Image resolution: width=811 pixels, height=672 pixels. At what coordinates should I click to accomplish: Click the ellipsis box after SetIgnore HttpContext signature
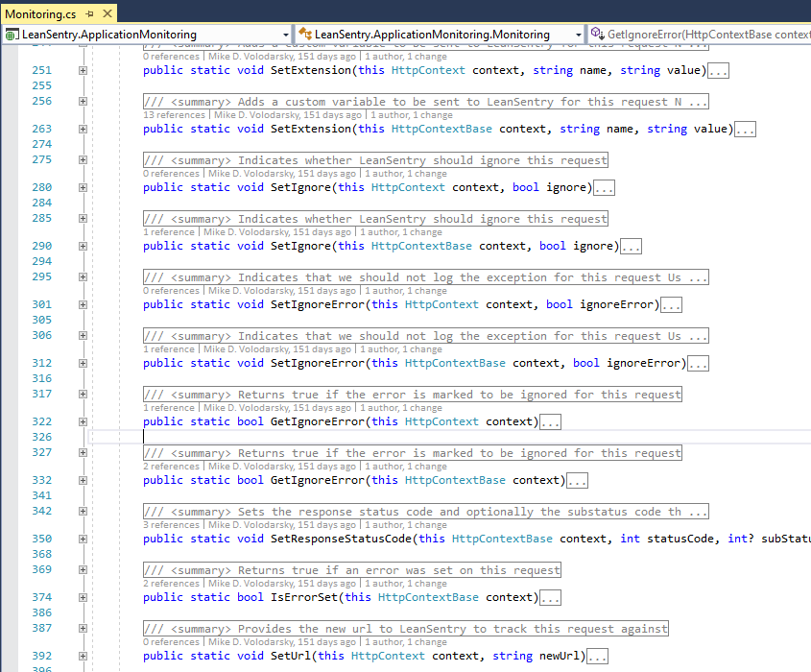[604, 188]
